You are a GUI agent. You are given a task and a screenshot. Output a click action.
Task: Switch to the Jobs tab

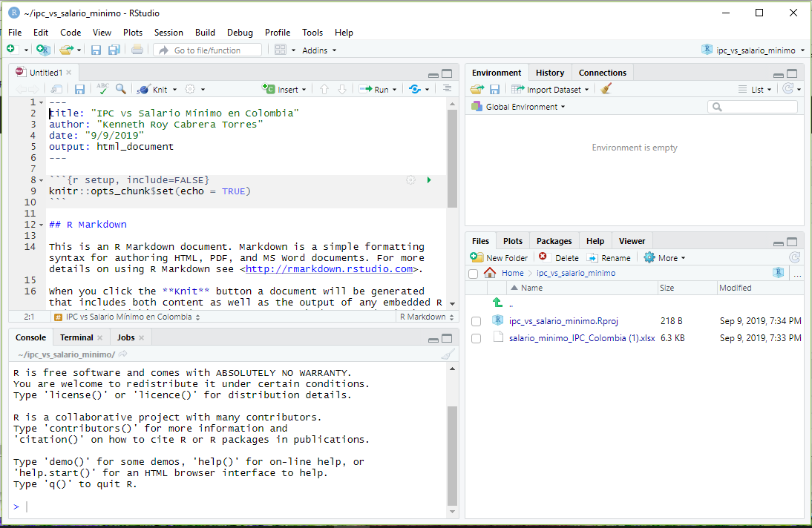click(126, 337)
